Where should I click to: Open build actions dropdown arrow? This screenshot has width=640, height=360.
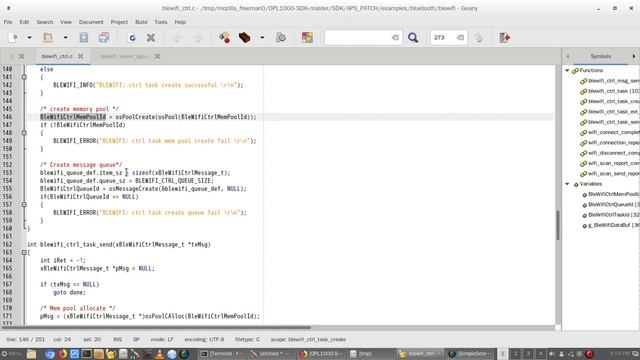click(262, 38)
